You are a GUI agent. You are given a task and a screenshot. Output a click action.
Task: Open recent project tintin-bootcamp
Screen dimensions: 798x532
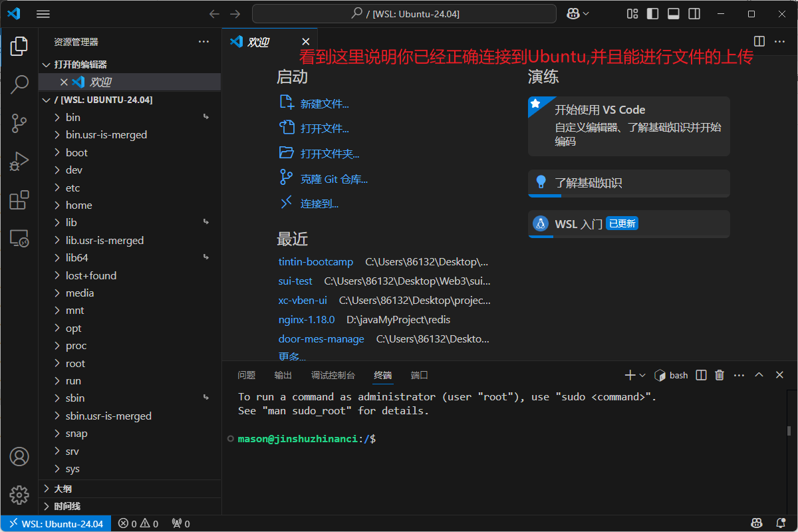[x=316, y=262]
